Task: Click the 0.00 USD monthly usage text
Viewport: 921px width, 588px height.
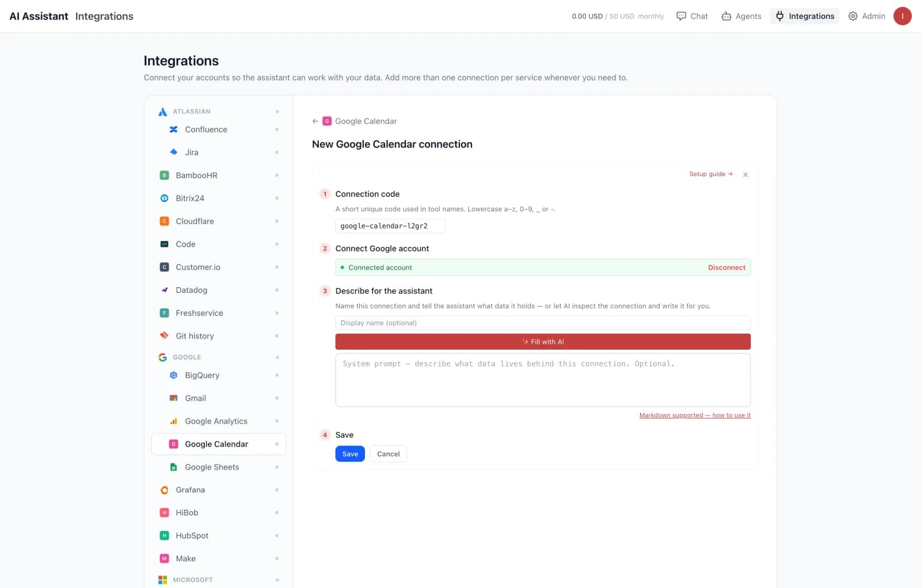Action: [618, 16]
